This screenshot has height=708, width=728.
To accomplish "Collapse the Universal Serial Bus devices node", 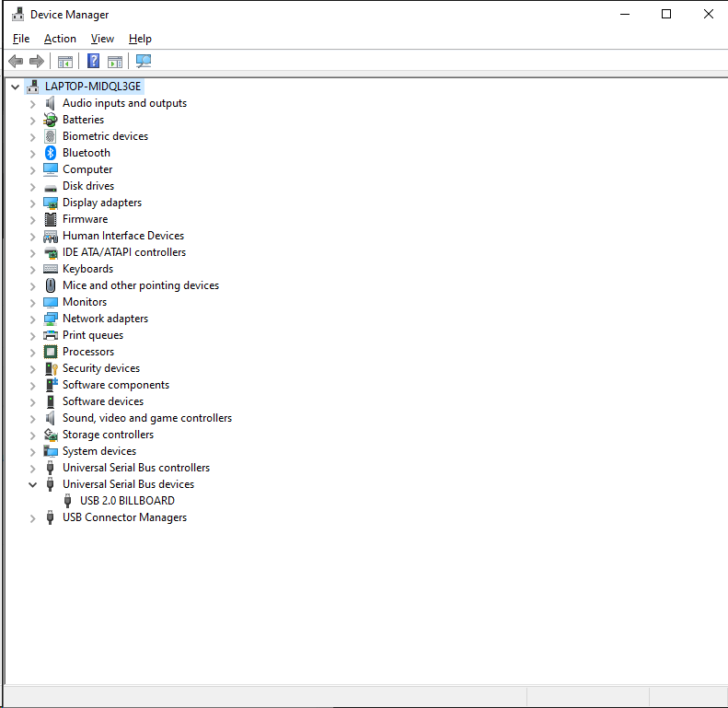I will click(33, 484).
